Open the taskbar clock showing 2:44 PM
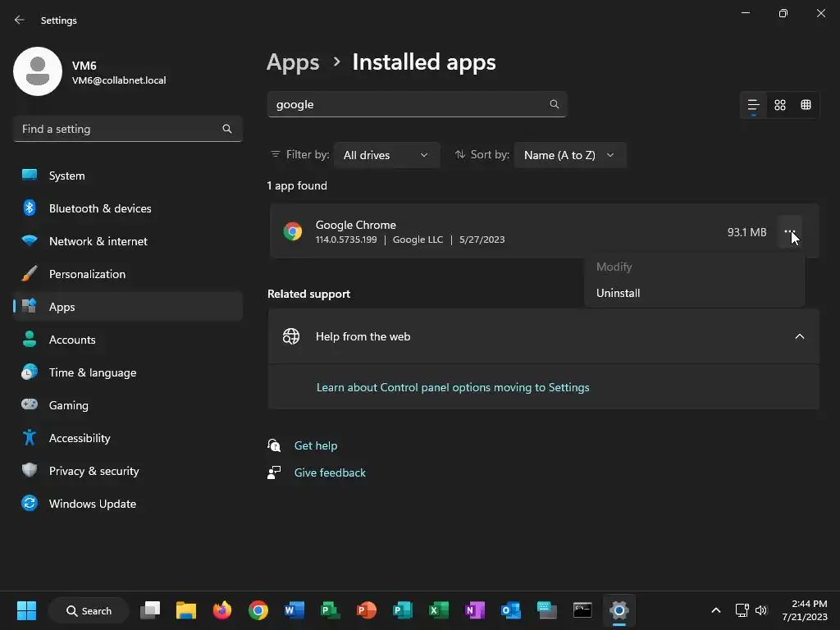Viewport: 840px width, 630px height. tap(805, 610)
